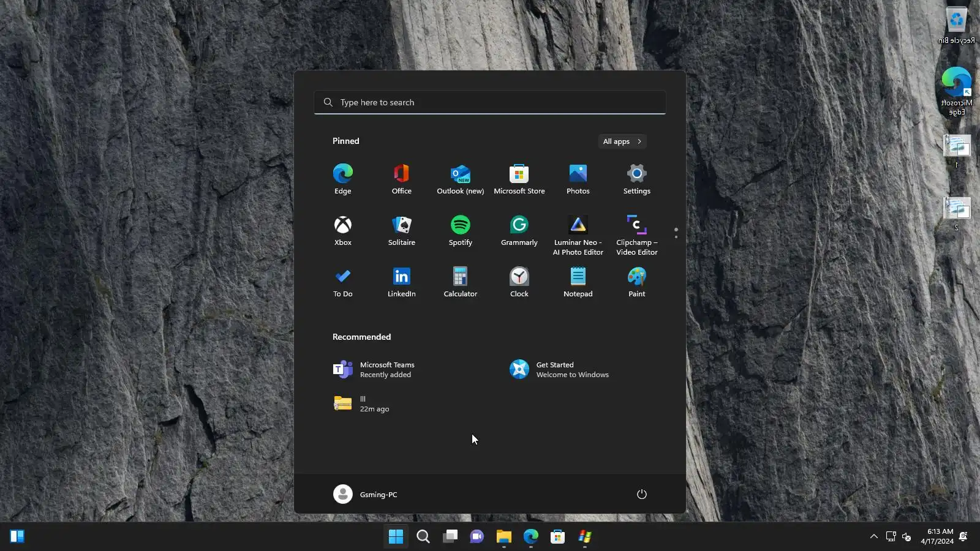Open Settings from the pinned apps

click(x=637, y=179)
